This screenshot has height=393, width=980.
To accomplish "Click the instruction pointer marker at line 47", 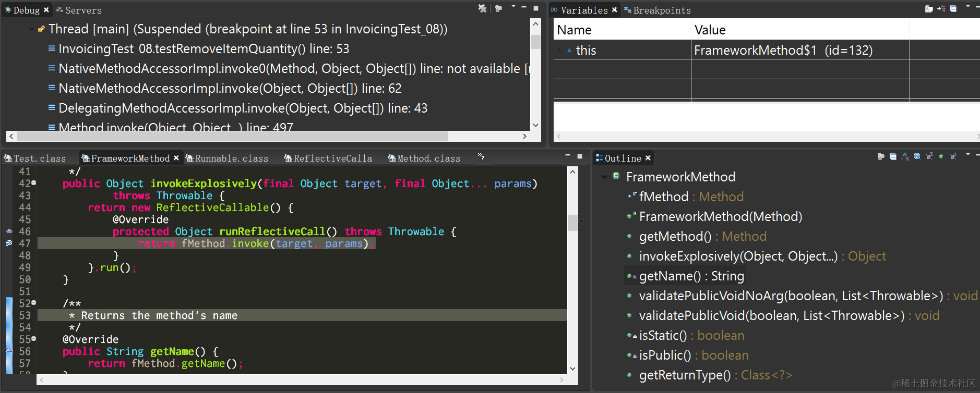I will click(x=9, y=243).
